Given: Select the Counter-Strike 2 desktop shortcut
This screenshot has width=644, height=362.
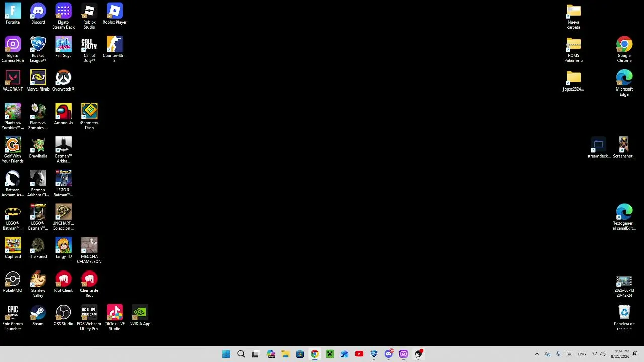Looking at the screenshot, I should [114, 50].
